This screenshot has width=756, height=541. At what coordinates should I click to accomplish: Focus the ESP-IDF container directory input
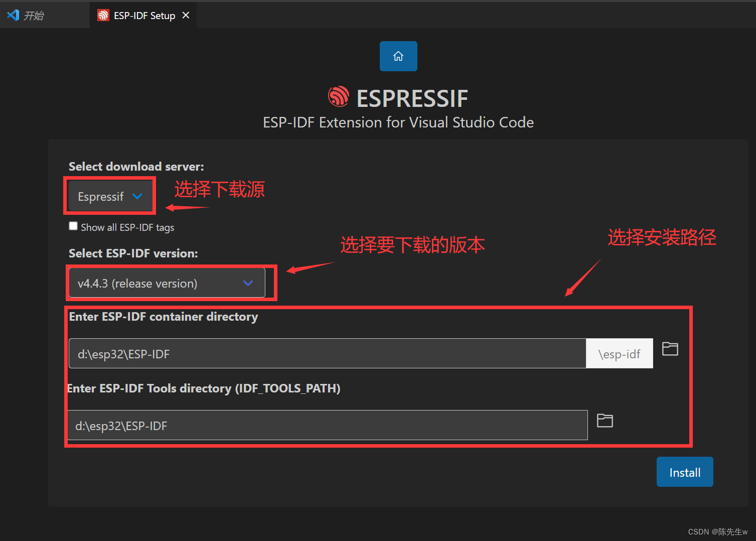328,353
